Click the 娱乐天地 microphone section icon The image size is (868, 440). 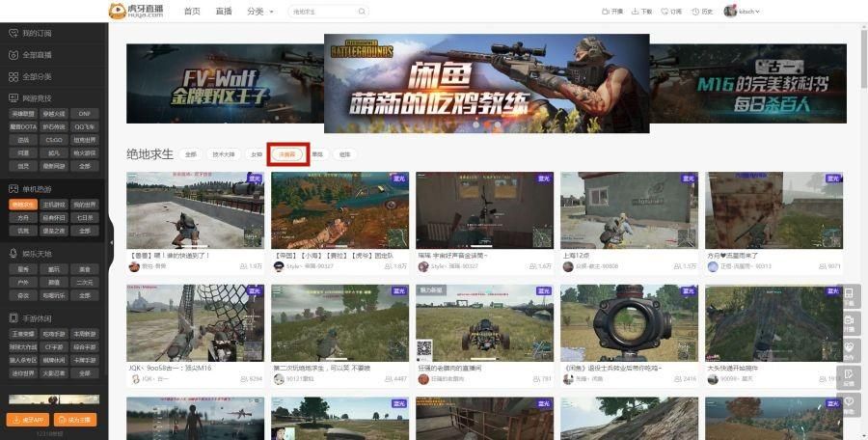14,253
